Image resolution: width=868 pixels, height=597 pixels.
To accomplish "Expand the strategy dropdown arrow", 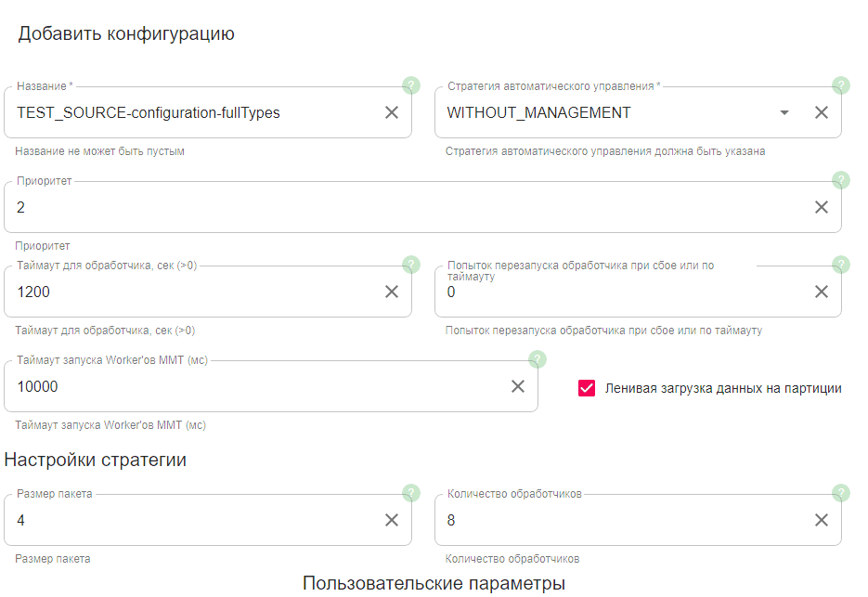I will pyautogui.click(x=784, y=112).
